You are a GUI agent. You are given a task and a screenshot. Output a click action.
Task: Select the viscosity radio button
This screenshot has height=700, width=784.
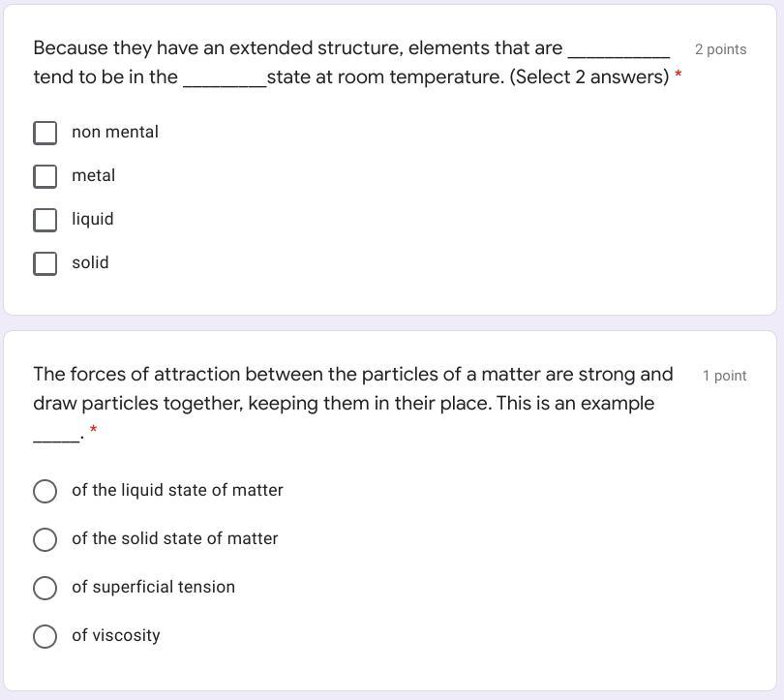coord(45,636)
